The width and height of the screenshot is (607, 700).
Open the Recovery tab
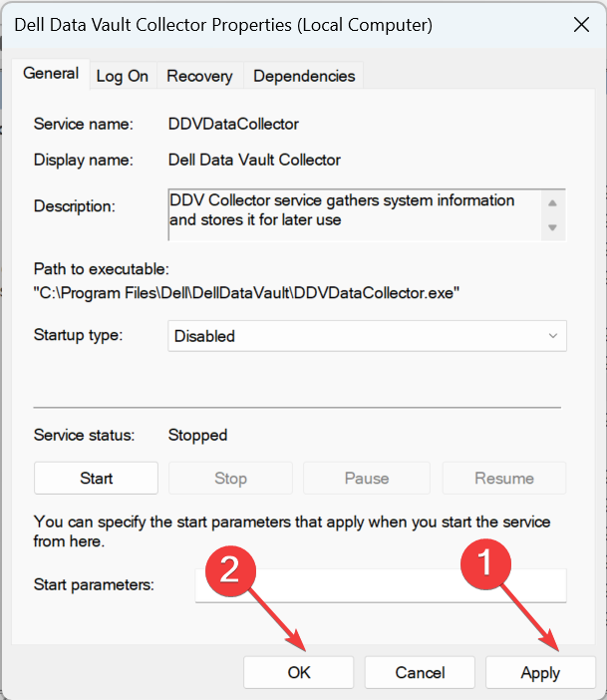click(x=199, y=76)
